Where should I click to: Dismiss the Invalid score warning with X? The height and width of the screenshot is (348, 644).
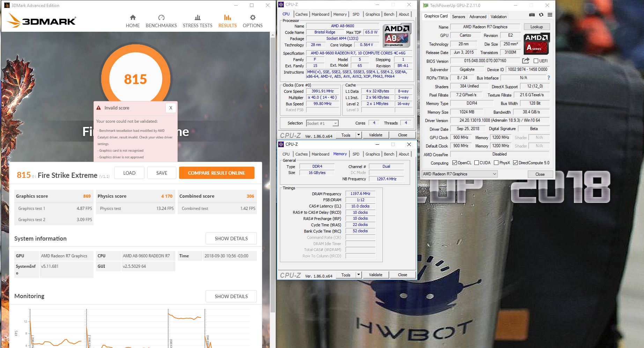click(x=171, y=108)
